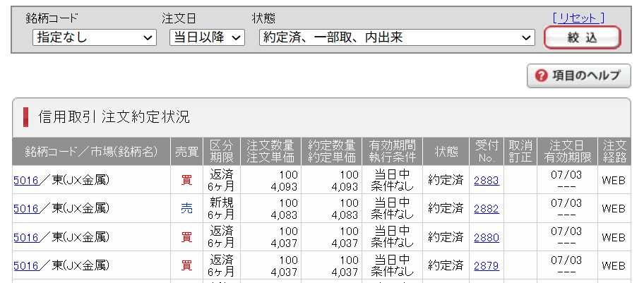Click 5016 code link in order 2882 row

(26, 209)
